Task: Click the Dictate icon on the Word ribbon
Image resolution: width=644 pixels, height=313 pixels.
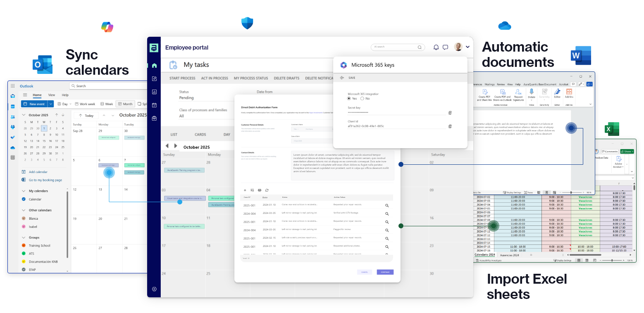Action: coord(532,92)
